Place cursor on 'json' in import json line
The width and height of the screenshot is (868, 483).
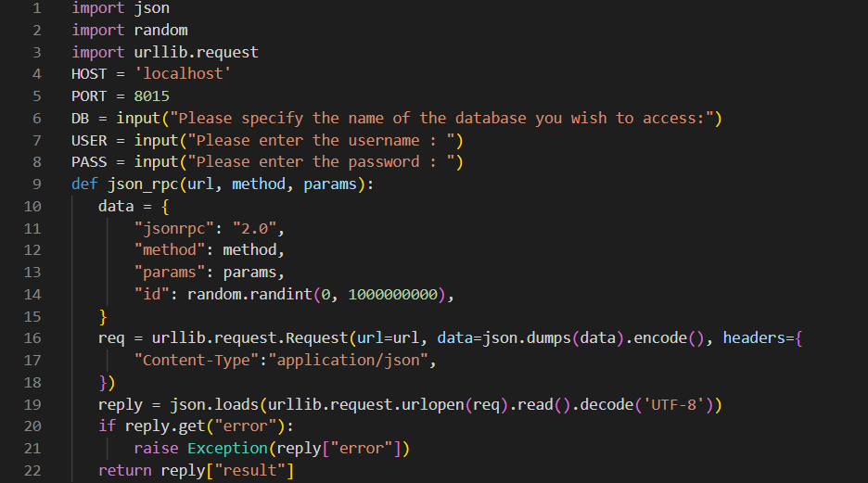152,8
